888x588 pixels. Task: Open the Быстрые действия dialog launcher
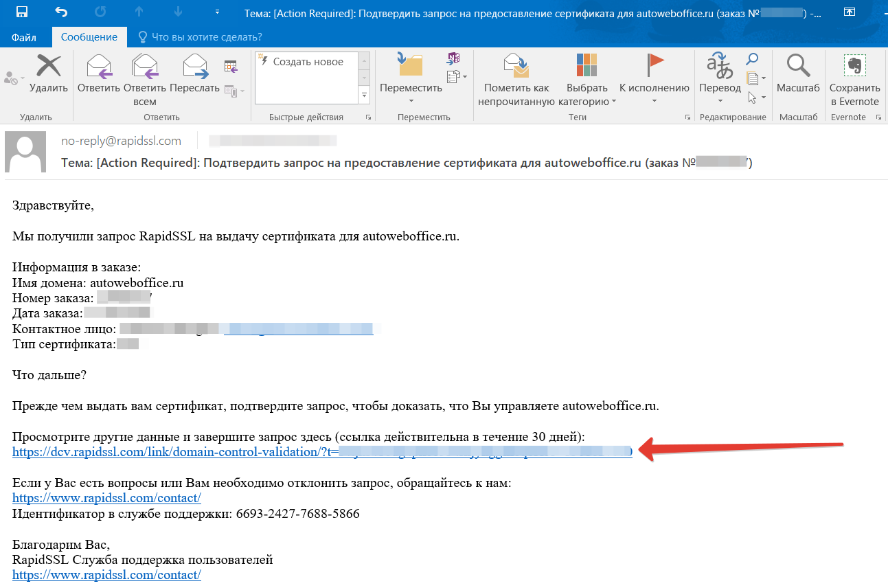[x=368, y=117]
